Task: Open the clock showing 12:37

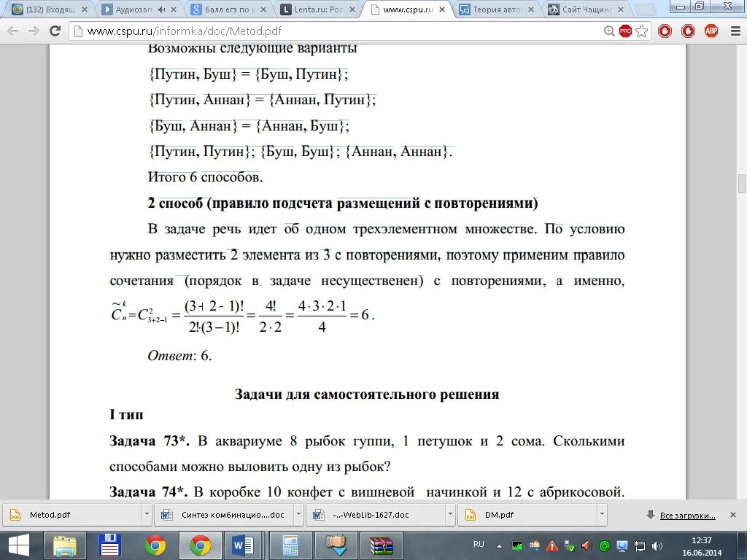Action: click(702, 547)
